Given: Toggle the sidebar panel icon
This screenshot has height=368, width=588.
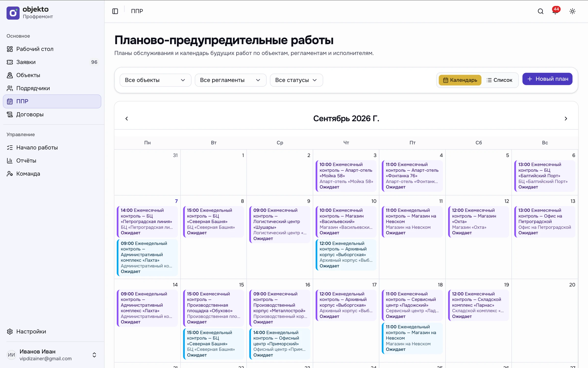Looking at the screenshot, I should 115,11.
